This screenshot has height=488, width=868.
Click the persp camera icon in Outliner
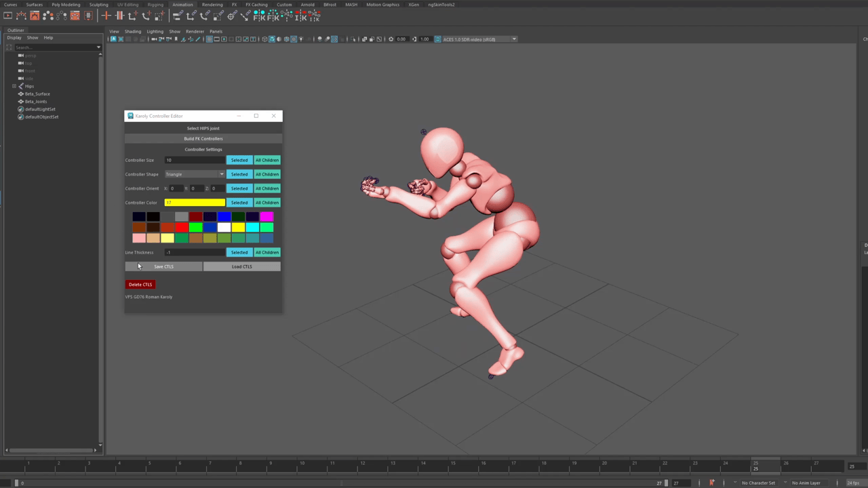tap(21, 55)
